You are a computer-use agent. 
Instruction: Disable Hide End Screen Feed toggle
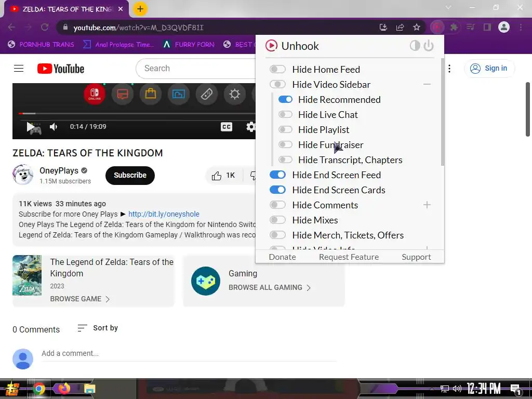click(x=277, y=175)
